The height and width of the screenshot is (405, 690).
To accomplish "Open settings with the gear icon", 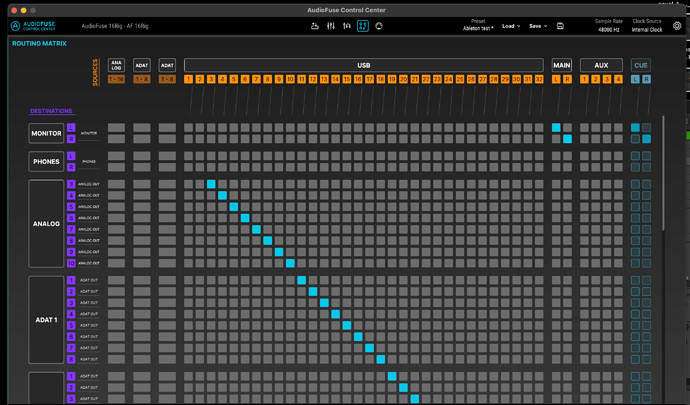I will [x=677, y=26].
